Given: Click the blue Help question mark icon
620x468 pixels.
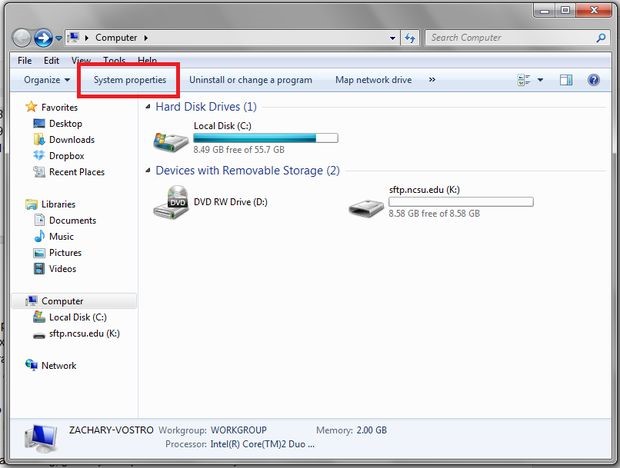Looking at the screenshot, I should click(594, 80).
